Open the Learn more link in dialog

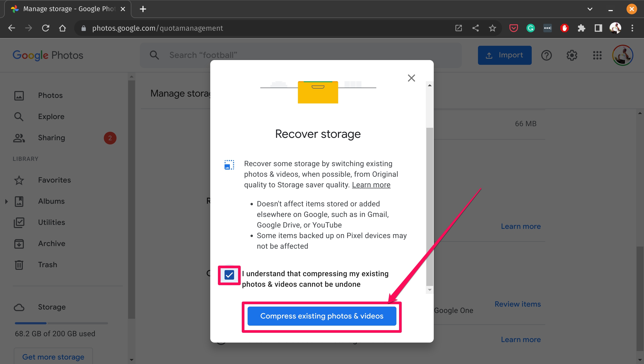point(371,185)
